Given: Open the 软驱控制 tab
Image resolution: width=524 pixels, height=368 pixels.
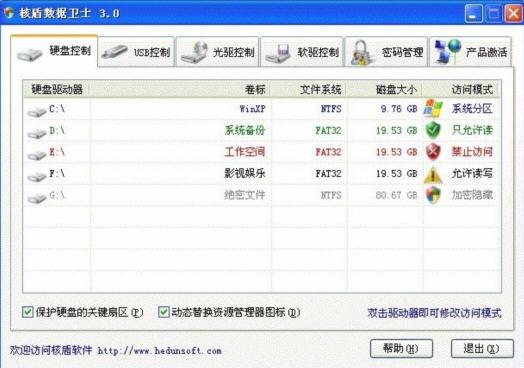Looking at the screenshot, I should [x=302, y=52].
